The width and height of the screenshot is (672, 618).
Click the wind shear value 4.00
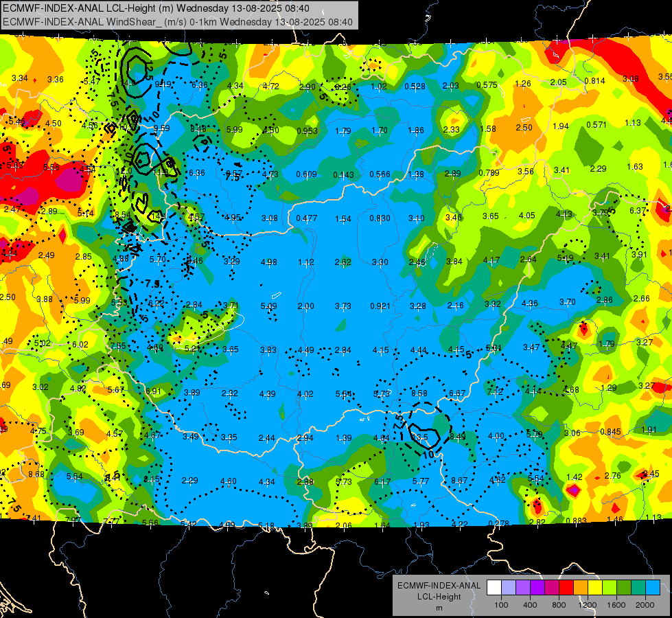click(x=496, y=436)
